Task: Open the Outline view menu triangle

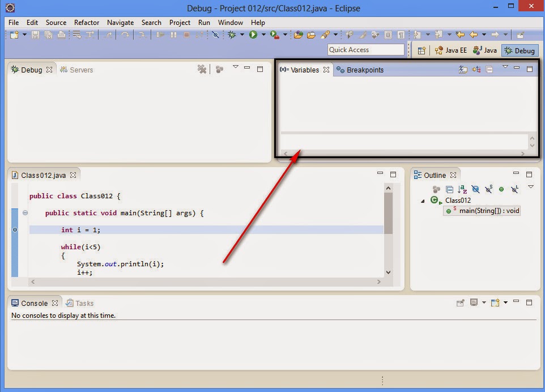Action: 530,188
